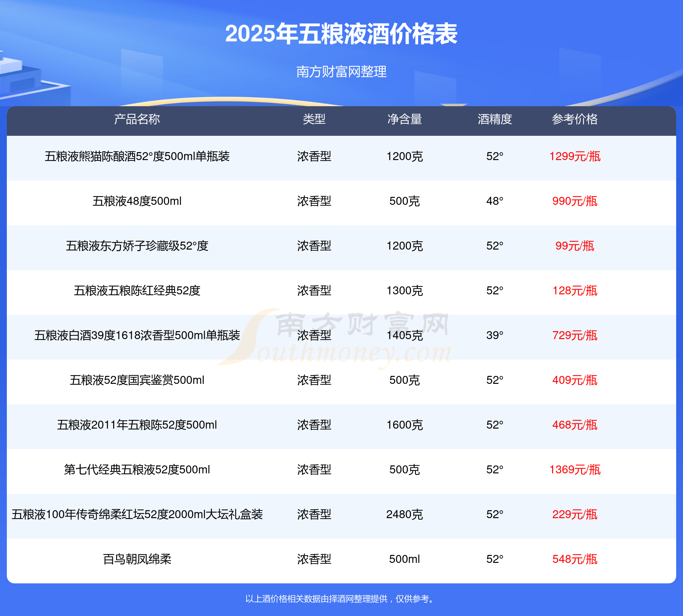Click "浓香型" in the 国宾鉴赏 row
Screen dimensions: 683x616
(314, 380)
